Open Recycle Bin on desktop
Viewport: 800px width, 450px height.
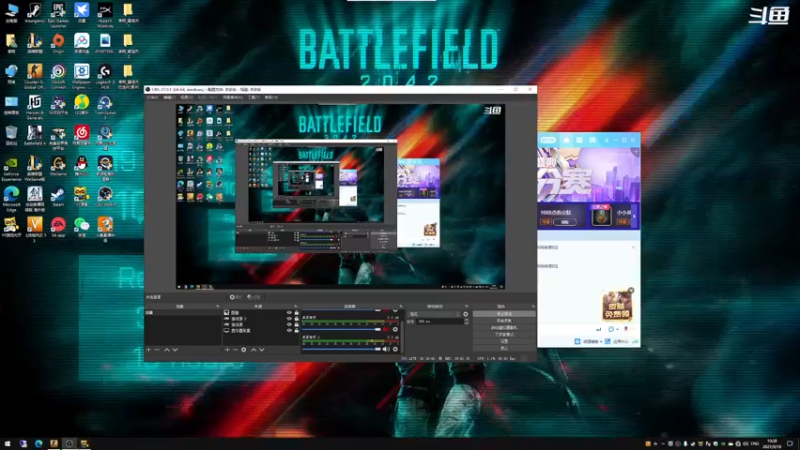(x=11, y=136)
